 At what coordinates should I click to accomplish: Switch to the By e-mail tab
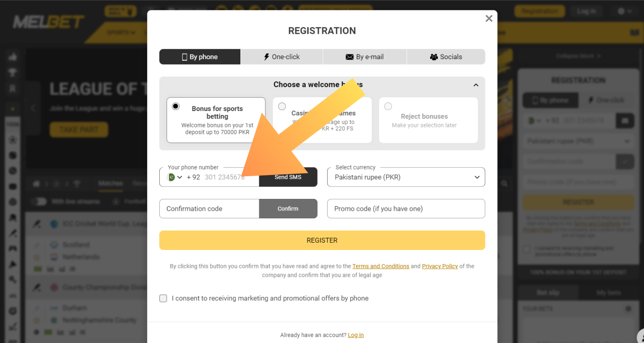(x=365, y=57)
